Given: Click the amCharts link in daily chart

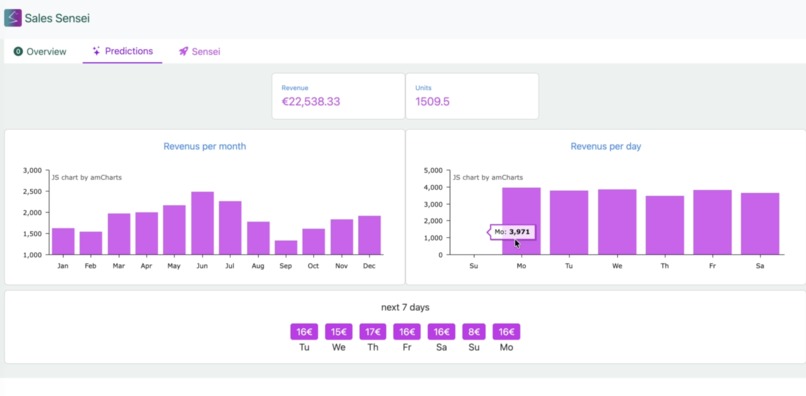Looking at the screenshot, I should [488, 177].
